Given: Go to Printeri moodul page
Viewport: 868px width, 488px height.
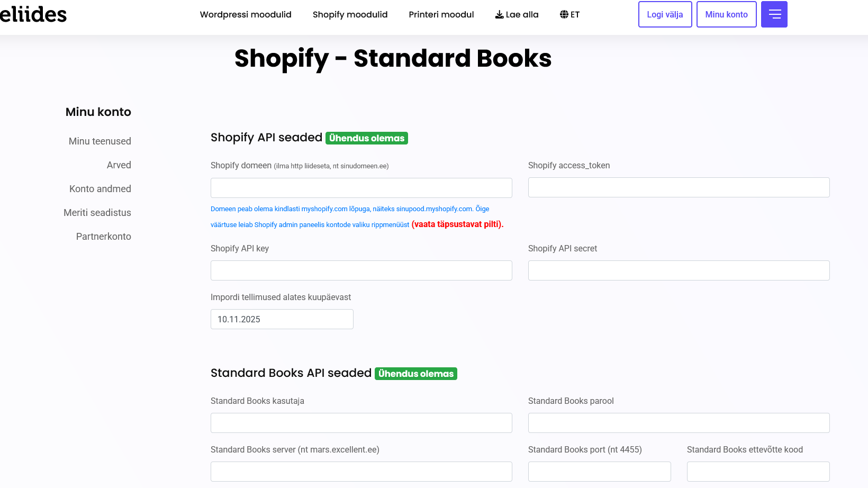Looking at the screenshot, I should click(x=441, y=14).
